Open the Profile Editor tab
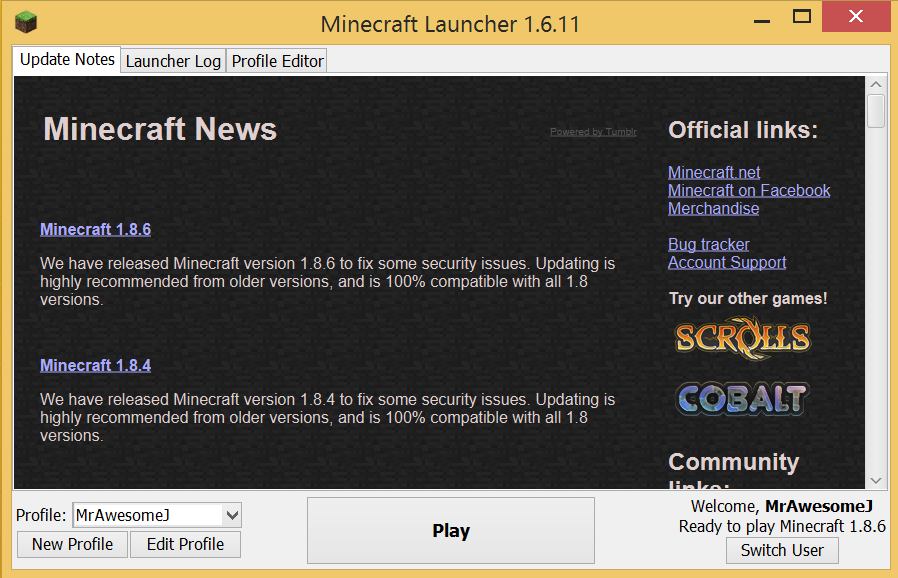Screen dimensions: 898x578 (x=277, y=61)
